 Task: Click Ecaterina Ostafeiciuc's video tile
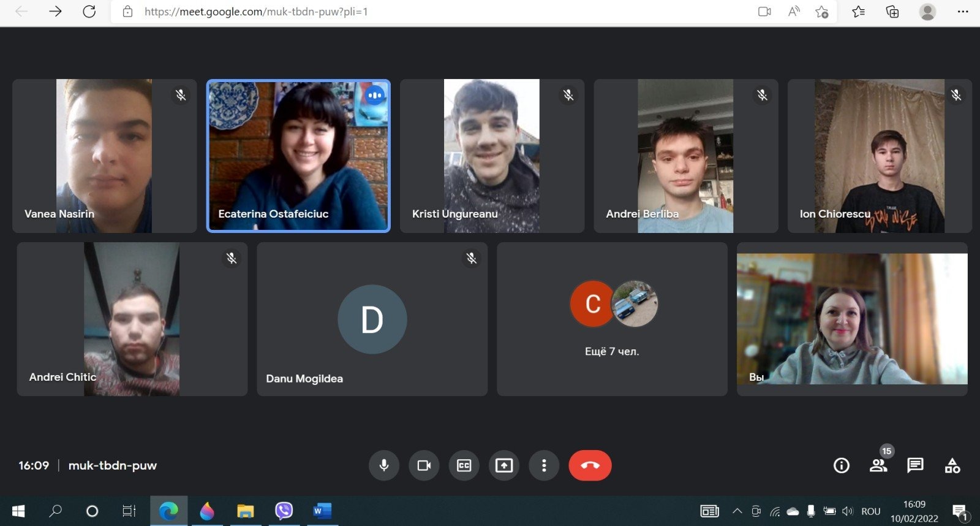click(298, 156)
